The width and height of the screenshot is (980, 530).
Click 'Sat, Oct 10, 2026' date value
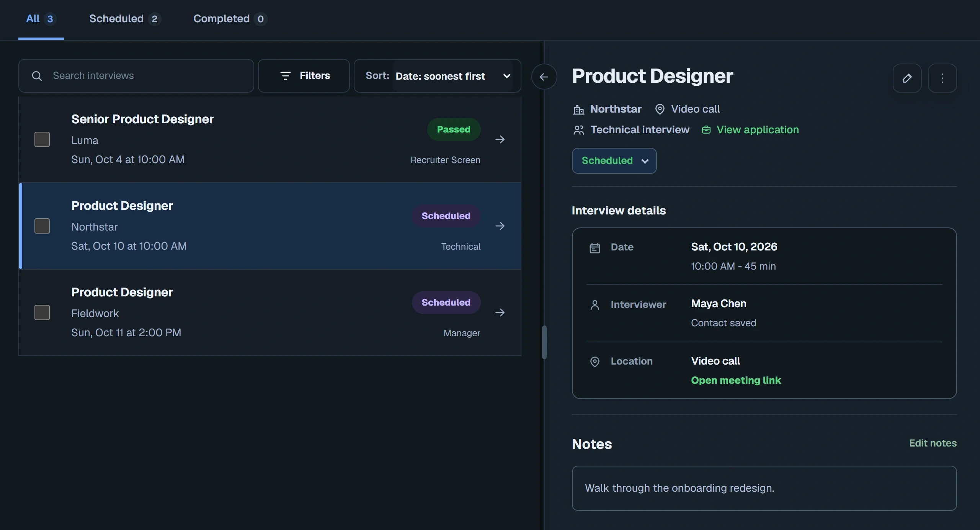click(734, 247)
